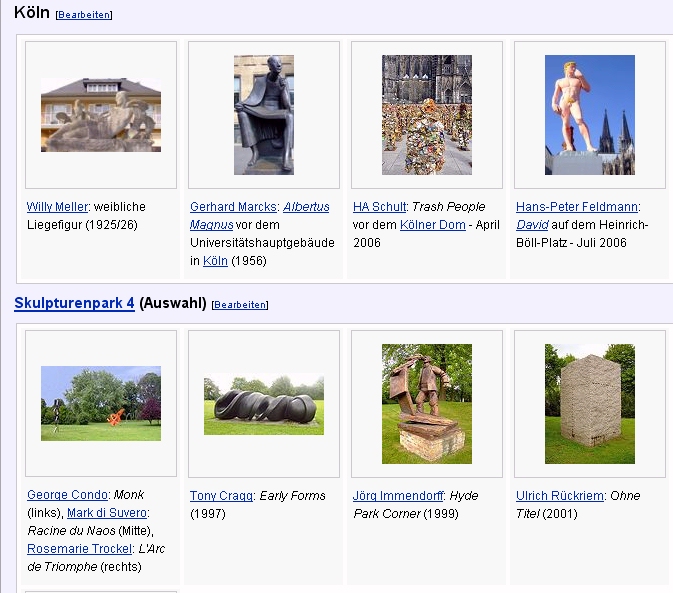Open the Willy Meller reclining figure thumbnail
Image resolution: width=673 pixels, height=593 pixels.
coord(101,115)
